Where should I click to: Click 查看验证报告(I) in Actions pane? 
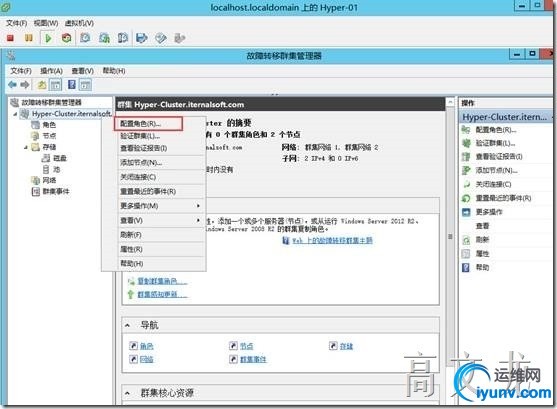pos(499,156)
